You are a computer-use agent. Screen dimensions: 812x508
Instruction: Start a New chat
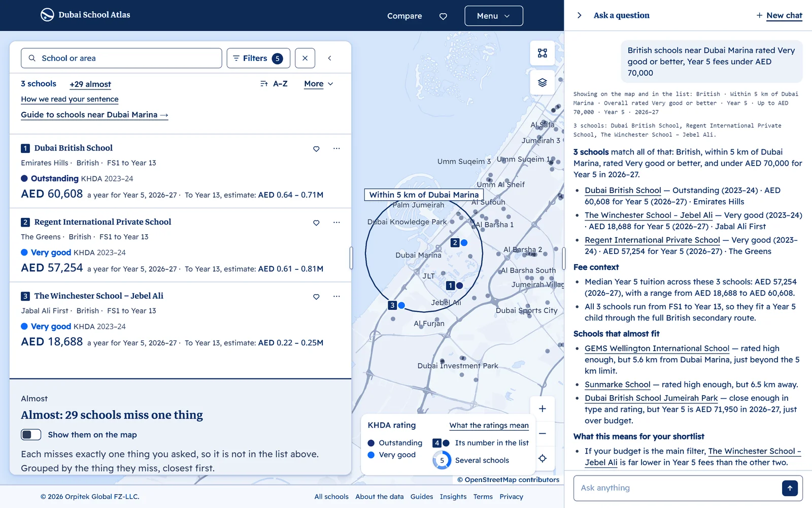point(780,15)
